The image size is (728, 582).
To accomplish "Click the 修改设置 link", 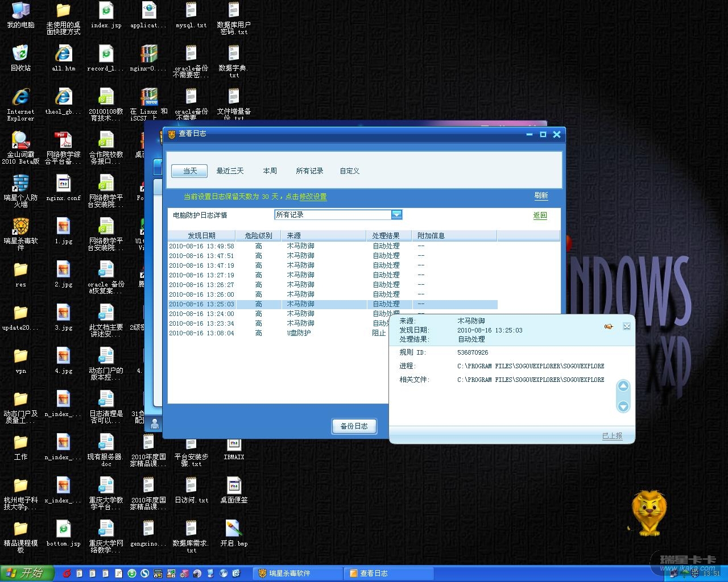I will [x=313, y=197].
